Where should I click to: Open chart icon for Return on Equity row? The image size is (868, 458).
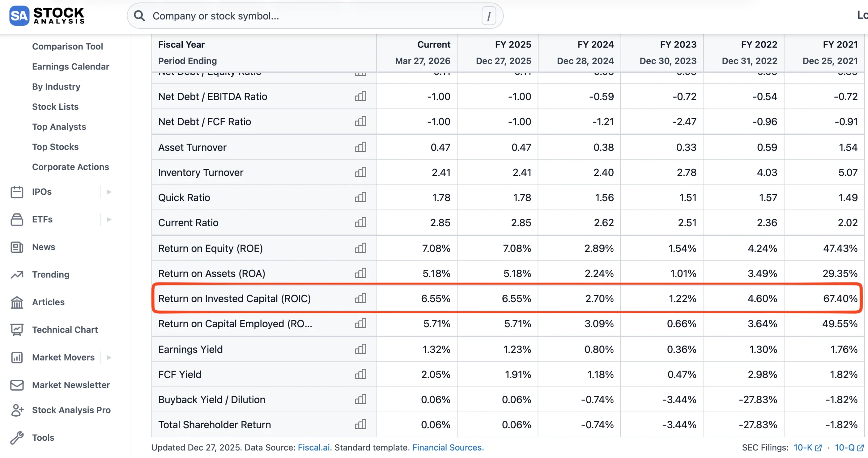360,248
